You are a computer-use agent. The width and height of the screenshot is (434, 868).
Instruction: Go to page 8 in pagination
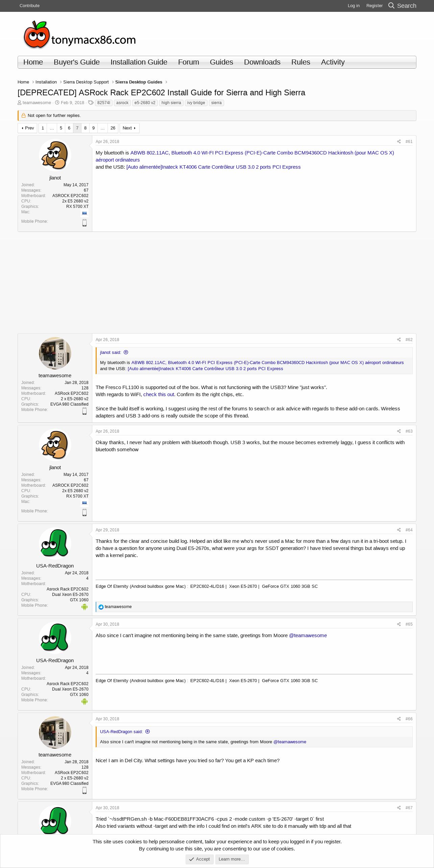coord(85,128)
